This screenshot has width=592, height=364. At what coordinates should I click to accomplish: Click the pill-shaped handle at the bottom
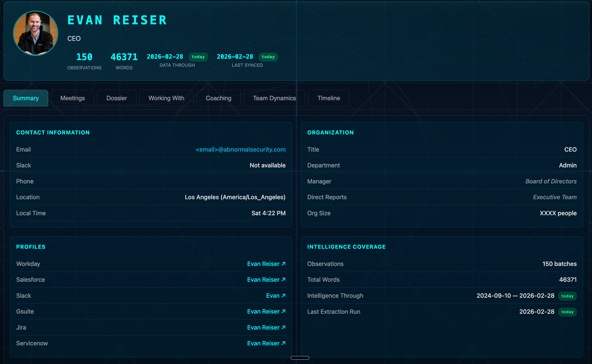pyautogui.click(x=300, y=358)
